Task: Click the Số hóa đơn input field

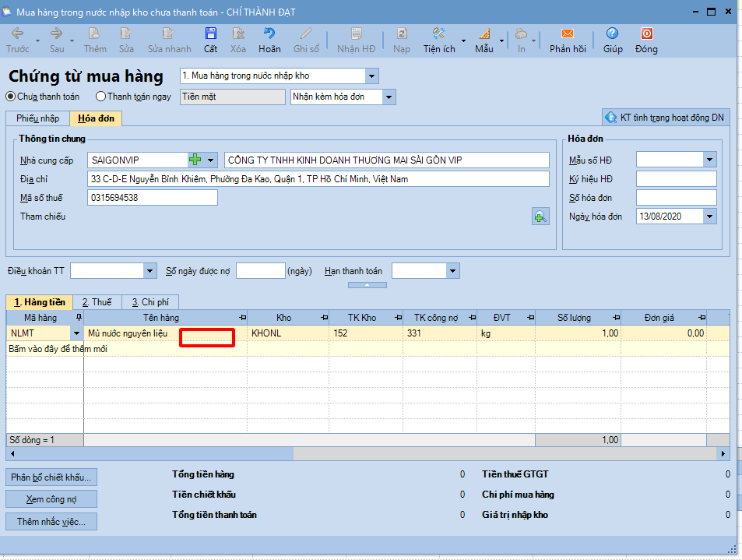Action: click(x=675, y=198)
